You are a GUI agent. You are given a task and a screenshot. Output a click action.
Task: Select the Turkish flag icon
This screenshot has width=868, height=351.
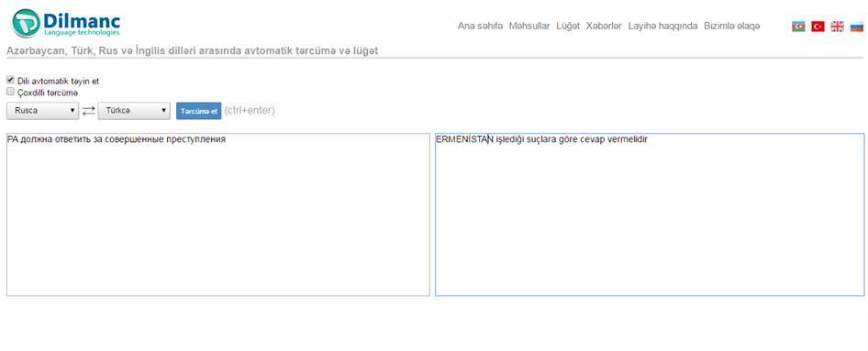pos(818,26)
